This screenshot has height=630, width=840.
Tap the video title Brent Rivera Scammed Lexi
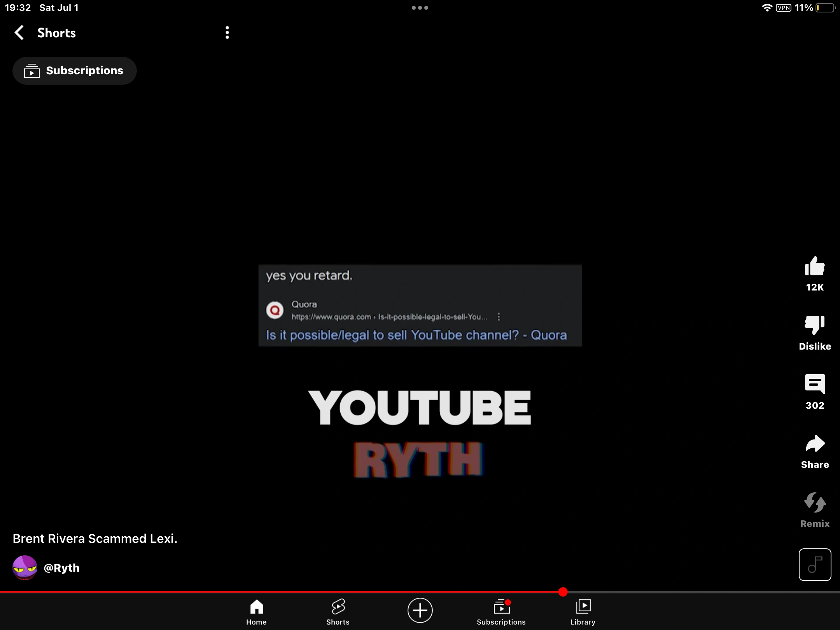tap(94, 538)
